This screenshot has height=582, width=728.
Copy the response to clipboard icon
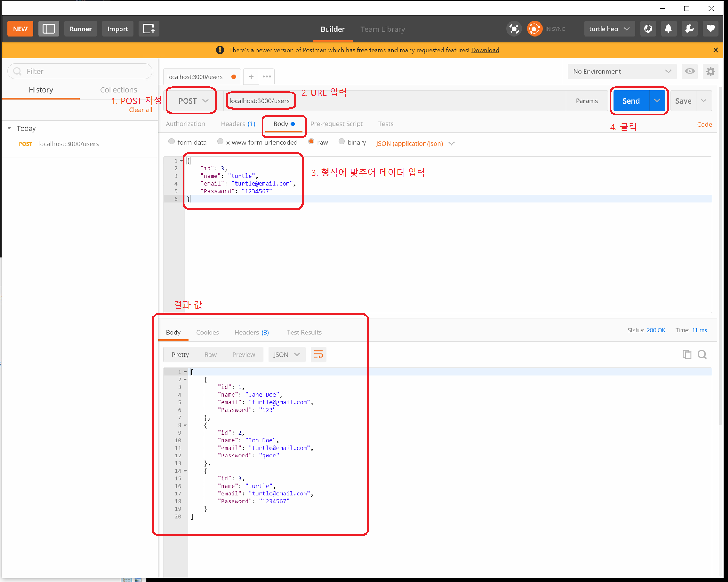pyautogui.click(x=687, y=354)
